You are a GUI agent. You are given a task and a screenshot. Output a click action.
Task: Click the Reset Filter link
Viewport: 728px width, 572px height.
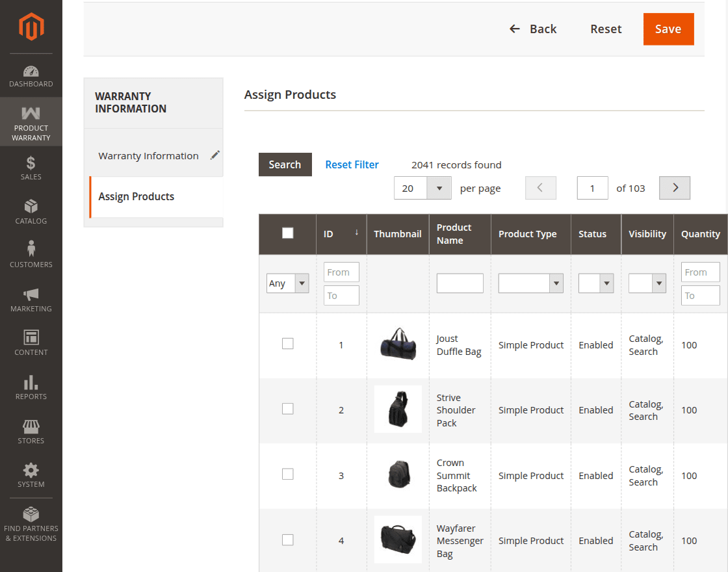(352, 164)
